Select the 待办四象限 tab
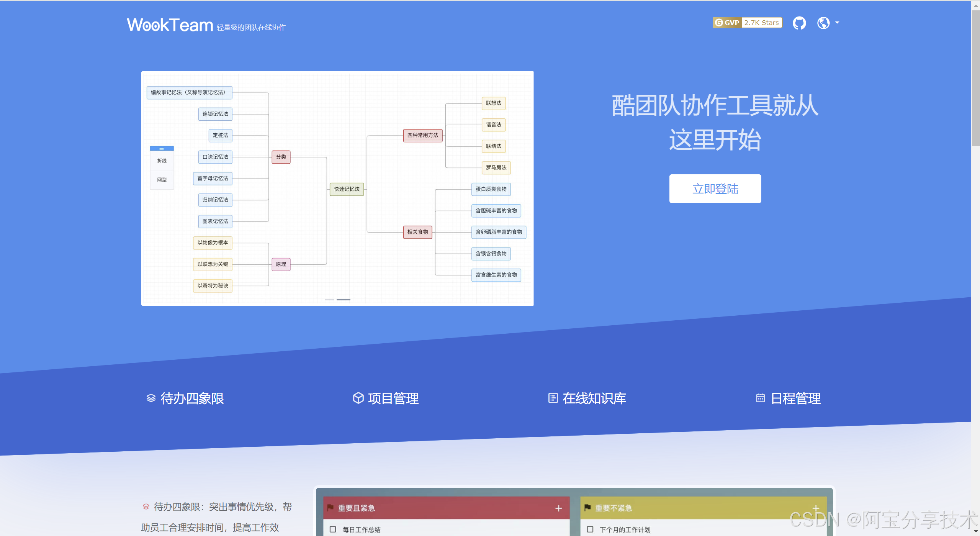 (x=185, y=398)
